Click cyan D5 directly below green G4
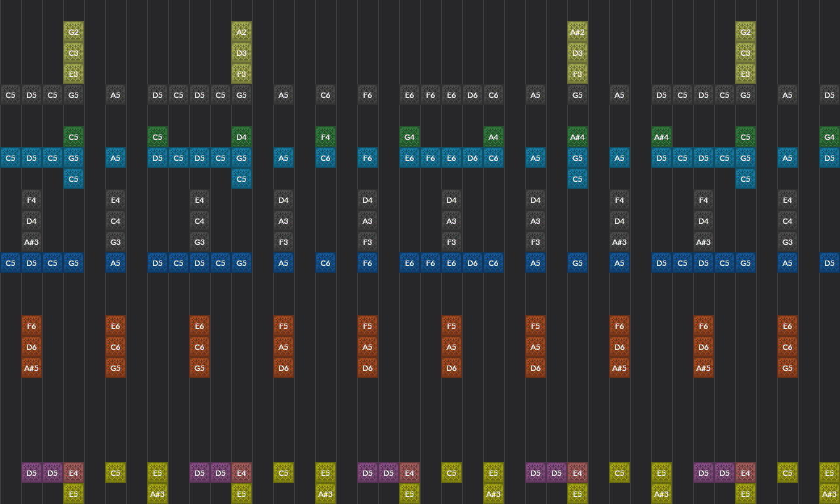840x504 pixels. click(829, 158)
